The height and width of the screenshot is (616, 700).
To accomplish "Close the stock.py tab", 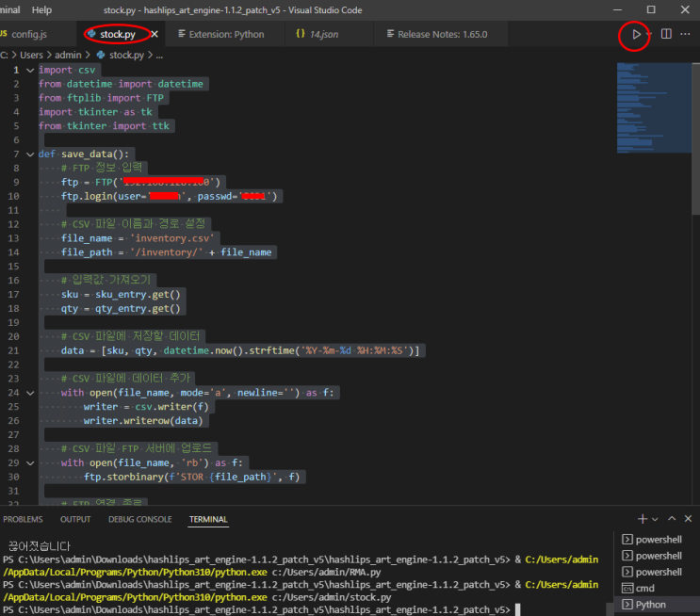I will point(155,34).
